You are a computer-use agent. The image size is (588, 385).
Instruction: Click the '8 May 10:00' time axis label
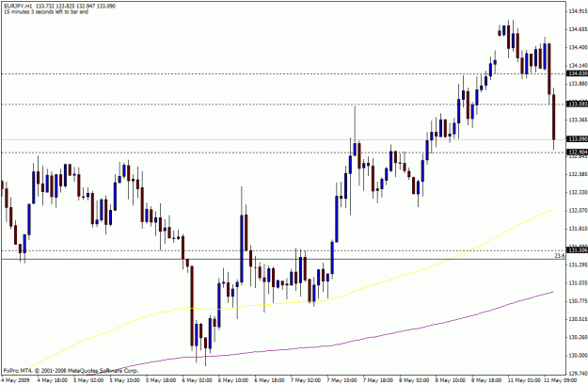[452, 380]
